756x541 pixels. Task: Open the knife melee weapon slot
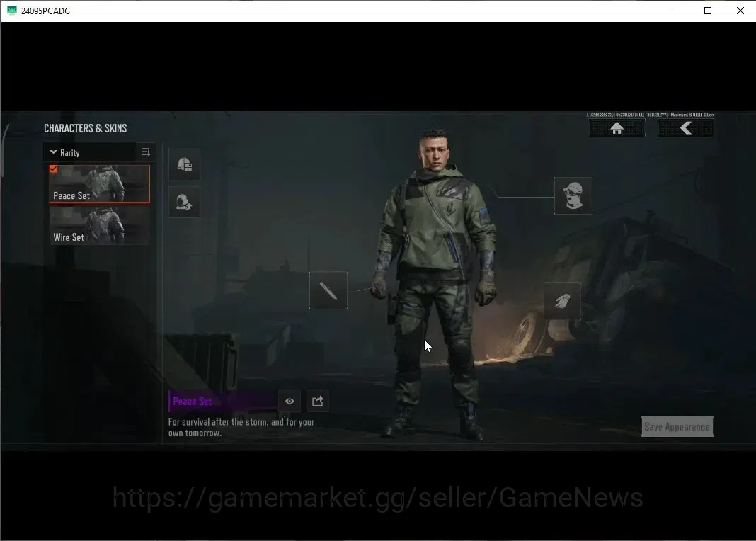[x=328, y=290]
